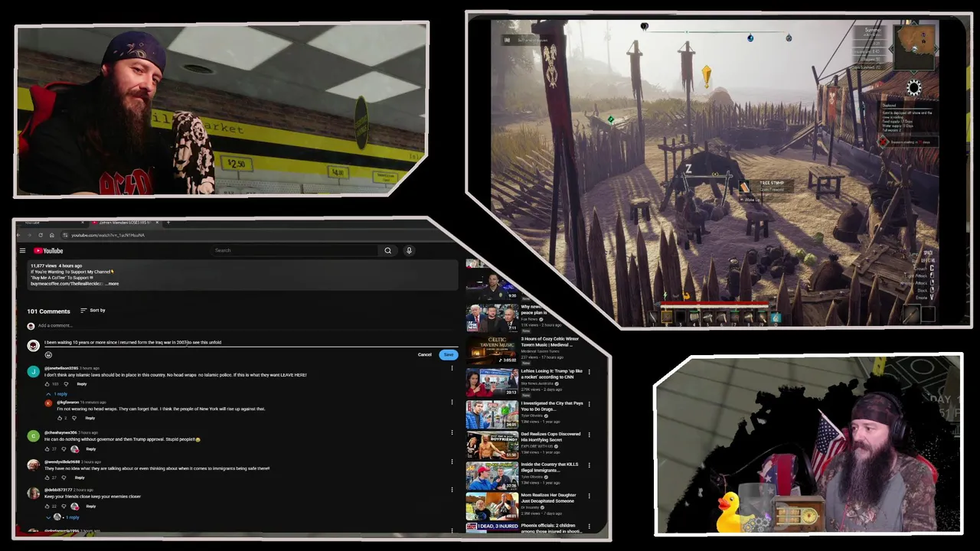Expand 1 reply under debbi573177 comment
The width and height of the screenshot is (980, 551).
(x=63, y=517)
